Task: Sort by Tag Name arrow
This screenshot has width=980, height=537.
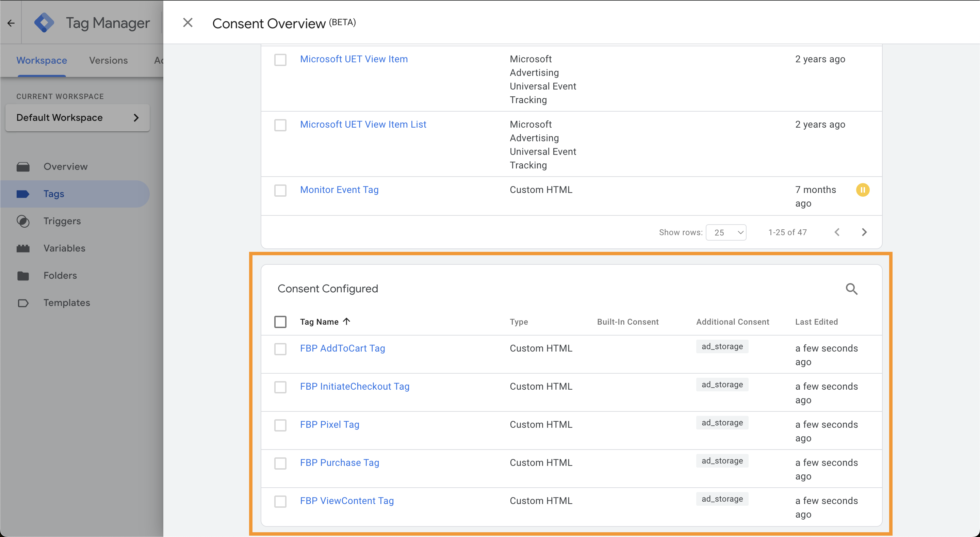Action: (346, 321)
